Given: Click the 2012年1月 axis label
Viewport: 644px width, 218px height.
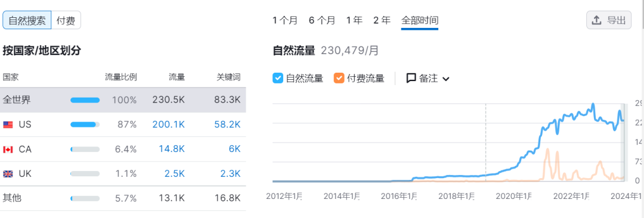Looking at the screenshot, I should (x=284, y=196).
